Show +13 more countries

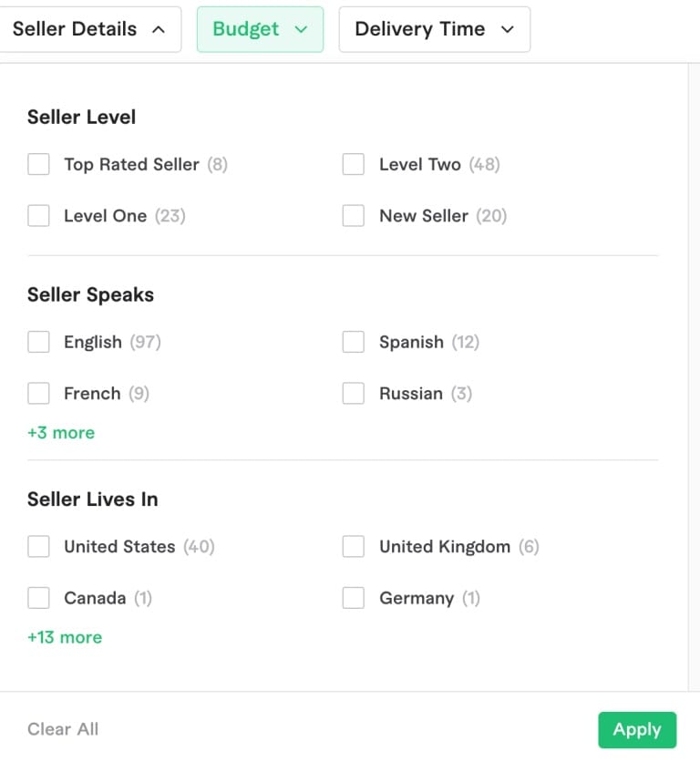click(65, 637)
